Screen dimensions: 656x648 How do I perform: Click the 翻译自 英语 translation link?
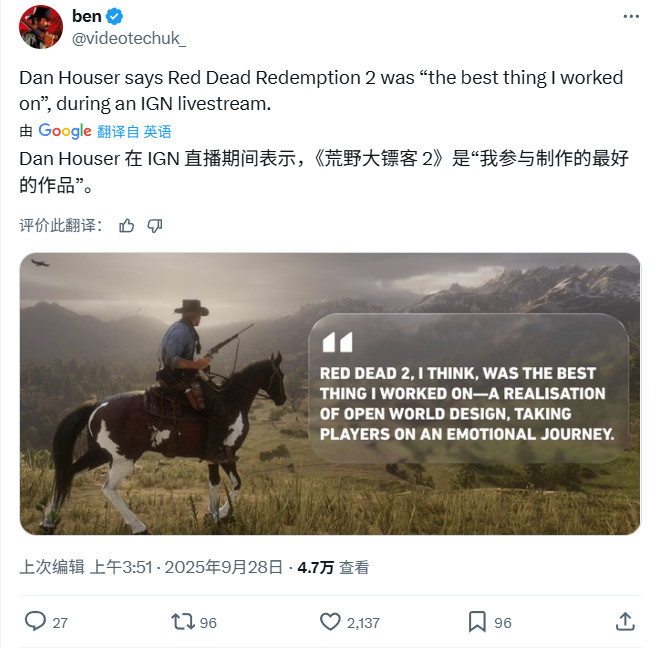pyautogui.click(x=134, y=132)
